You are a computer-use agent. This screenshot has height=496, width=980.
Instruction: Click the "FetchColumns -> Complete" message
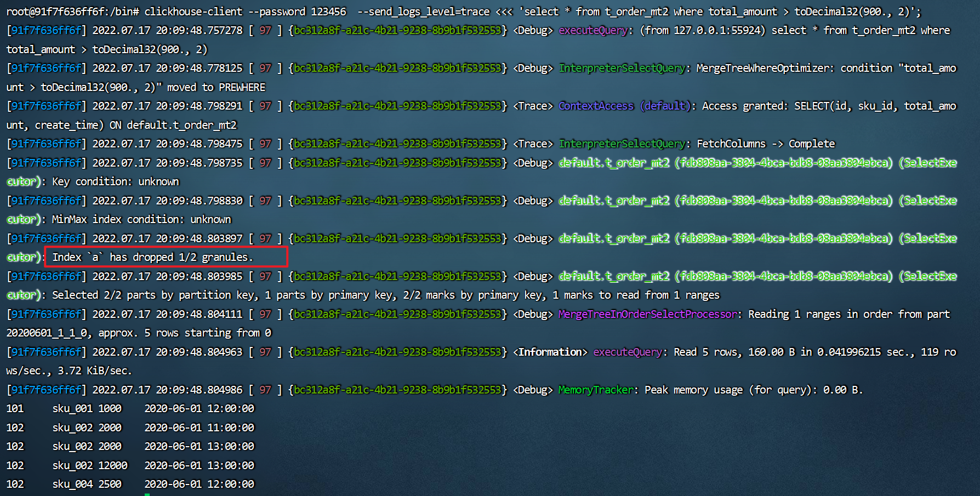[765, 144]
